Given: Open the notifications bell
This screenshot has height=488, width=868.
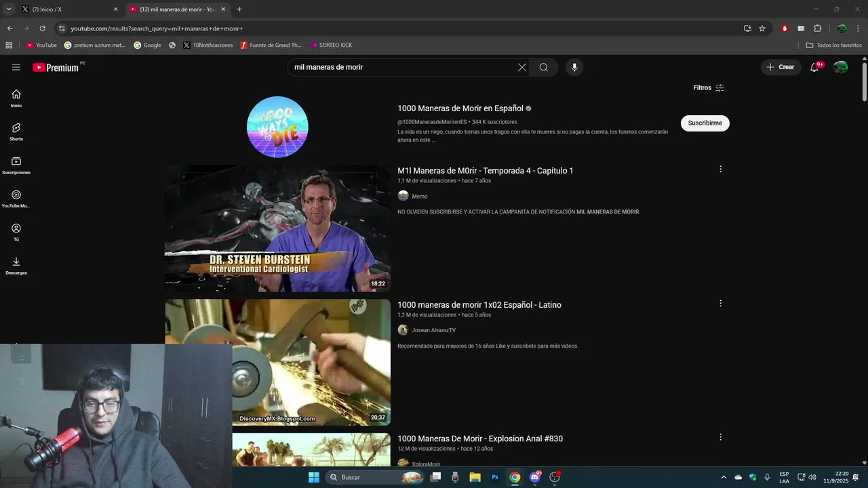Looking at the screenshot, I should click(x=815, y=67).
